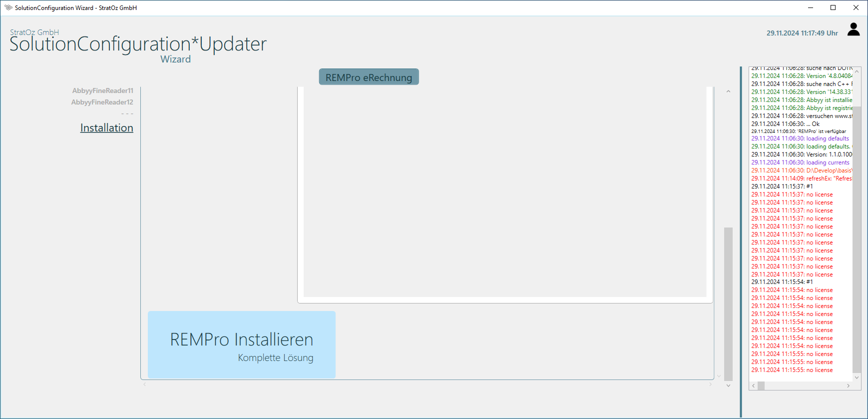The width and height of the screenshot is (868, 419).
Task: Click main content area scroll up arrow
Action: 728,91
